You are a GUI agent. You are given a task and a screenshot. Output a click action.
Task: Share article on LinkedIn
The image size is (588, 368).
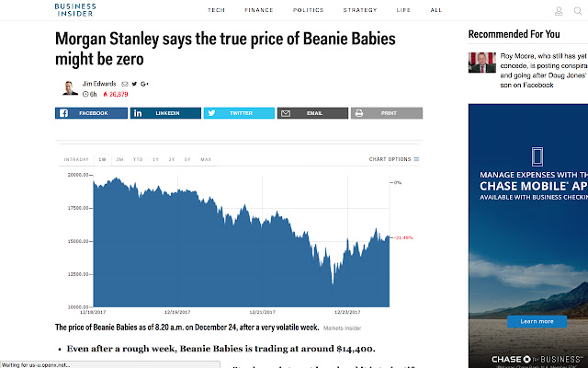click(x=165, y=113)
